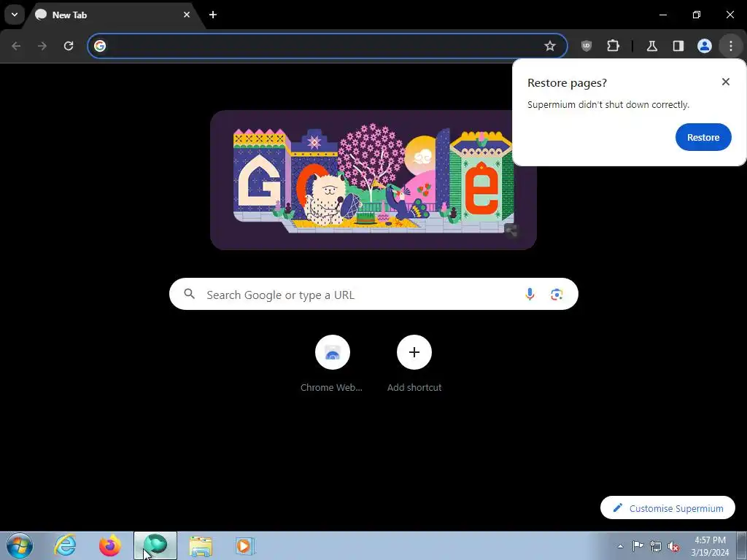Image resolution: width=747 pixels, height=560 pixels.
Task: Click the Add shortcut tile
Action: tap(414, 364)
